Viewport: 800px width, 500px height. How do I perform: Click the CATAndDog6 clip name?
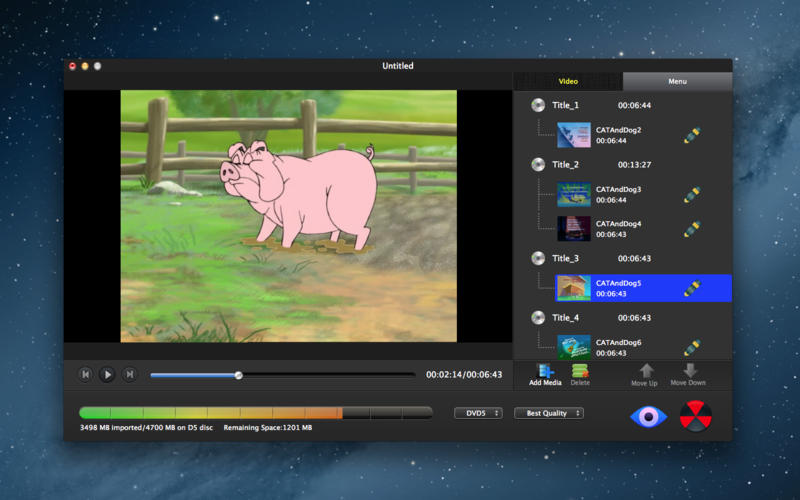tap(618, 342)
